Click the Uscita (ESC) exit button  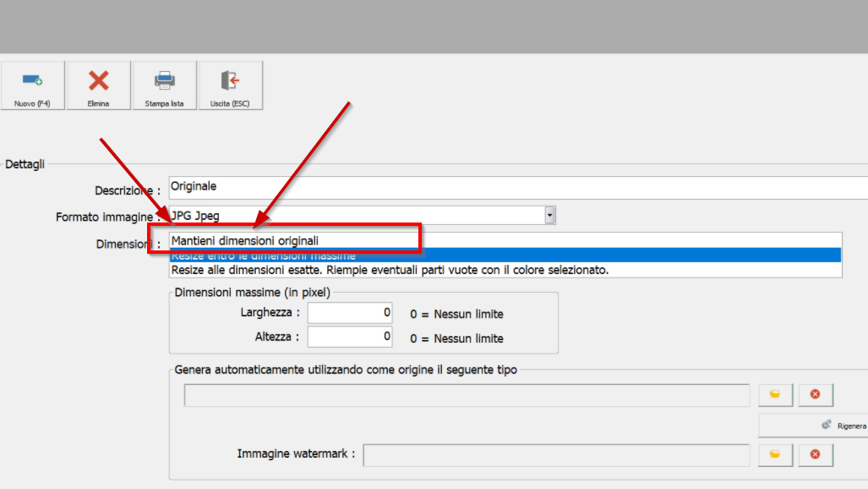[230, 85]
